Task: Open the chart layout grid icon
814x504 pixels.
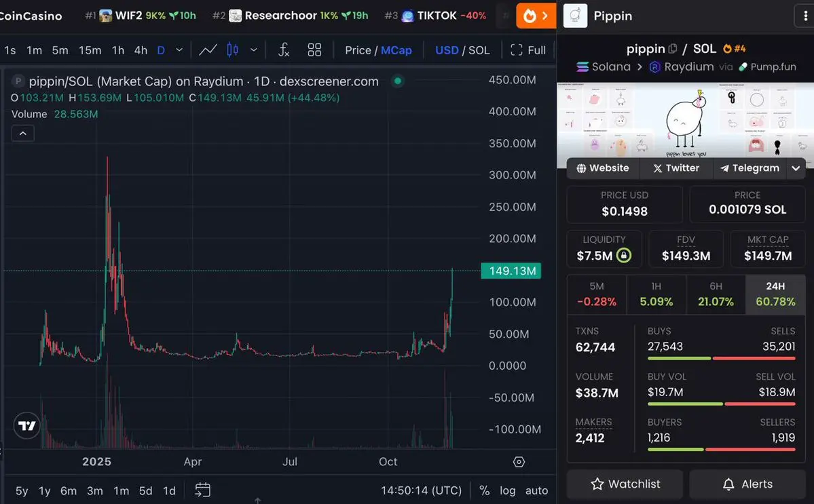Action: (x=314, y=50)
